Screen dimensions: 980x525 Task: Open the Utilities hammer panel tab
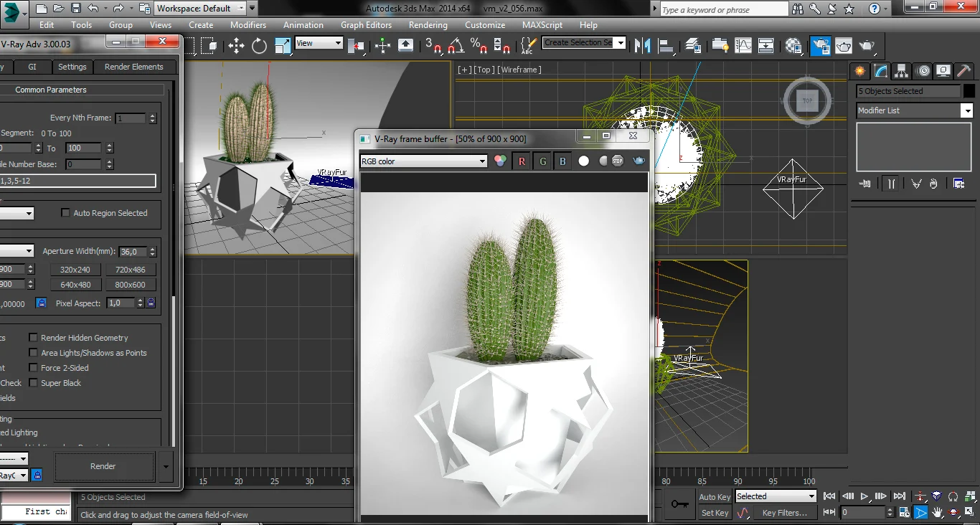click(964, 70)
